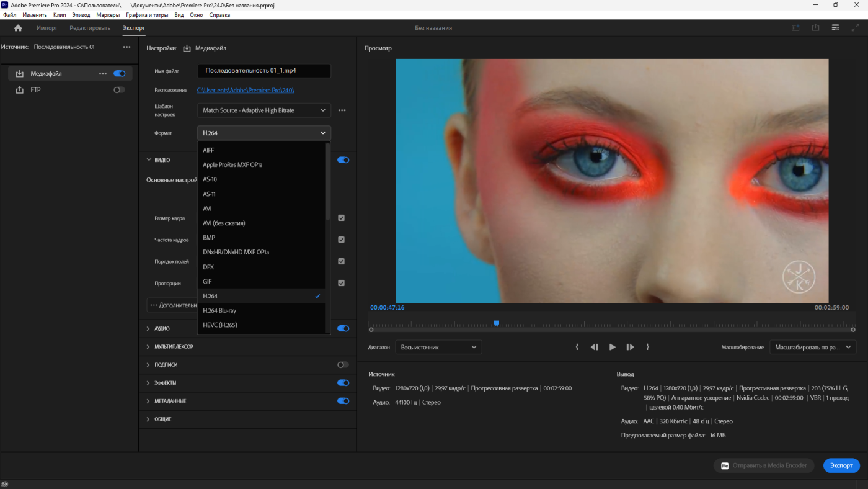Open the Диапазон dropdown showing Весь источник
Image resolution: width=868 pixels, height=489 pixels.
[x=438, y=348]
